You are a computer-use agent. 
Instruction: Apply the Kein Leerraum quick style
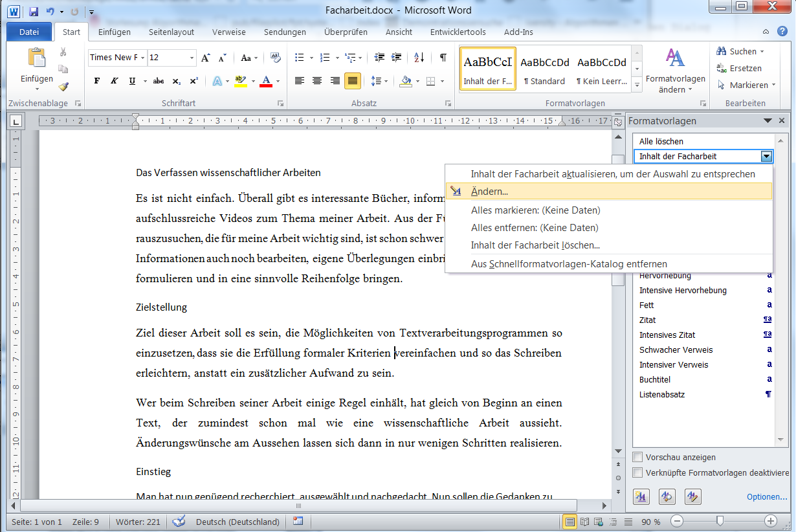click(602, 69)
